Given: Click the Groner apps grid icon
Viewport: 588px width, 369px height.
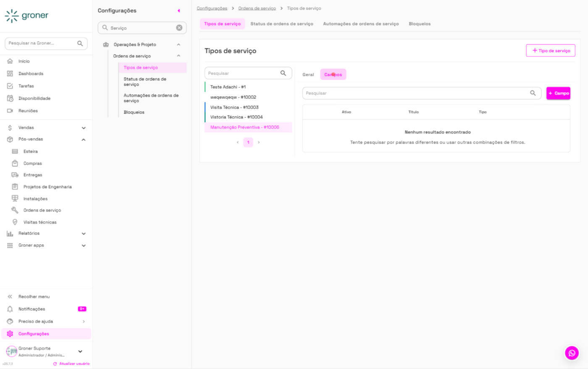Looking at the screenshot, I should (10, 245).
